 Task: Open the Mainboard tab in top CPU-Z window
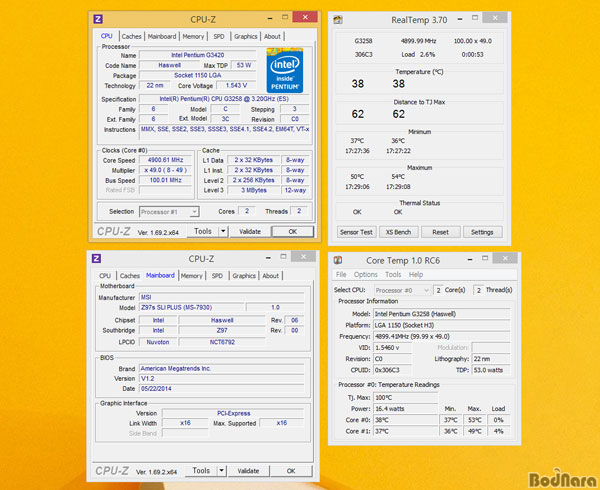[x=162, y=36]
